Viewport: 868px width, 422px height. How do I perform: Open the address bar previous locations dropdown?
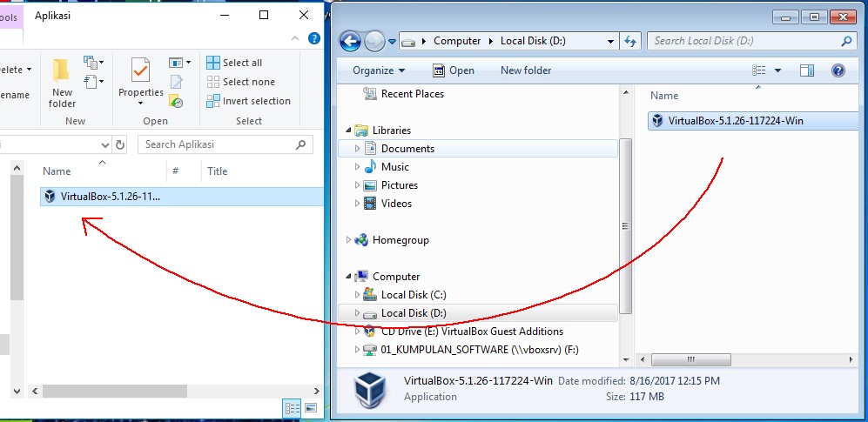tap(610, 41)
